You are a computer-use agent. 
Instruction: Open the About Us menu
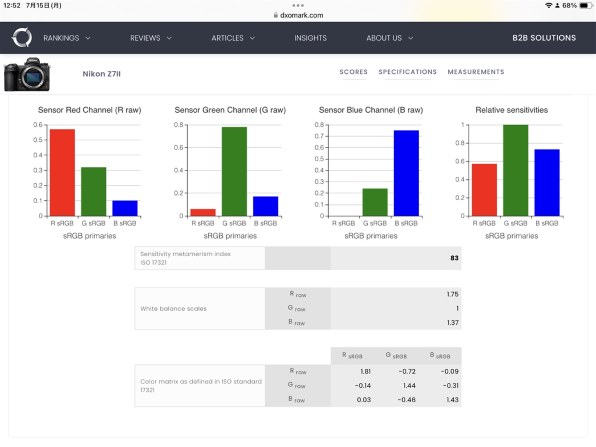coord(384,38)
